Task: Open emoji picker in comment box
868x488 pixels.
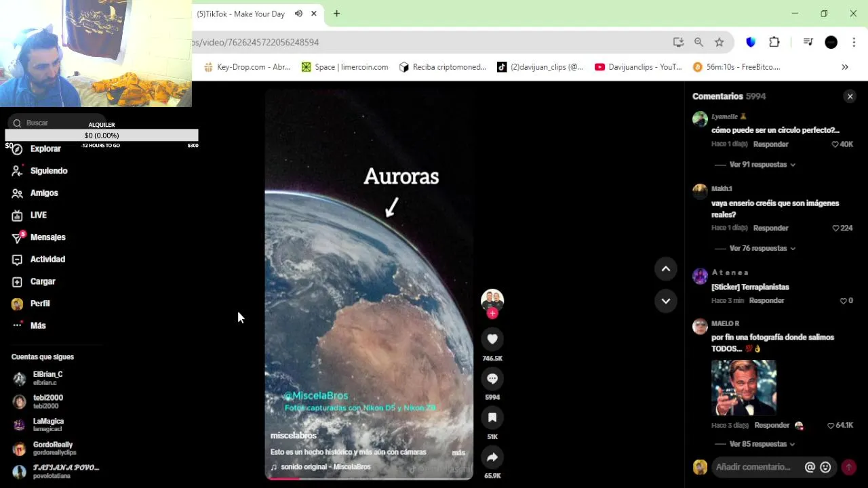Action: (825, 467)
